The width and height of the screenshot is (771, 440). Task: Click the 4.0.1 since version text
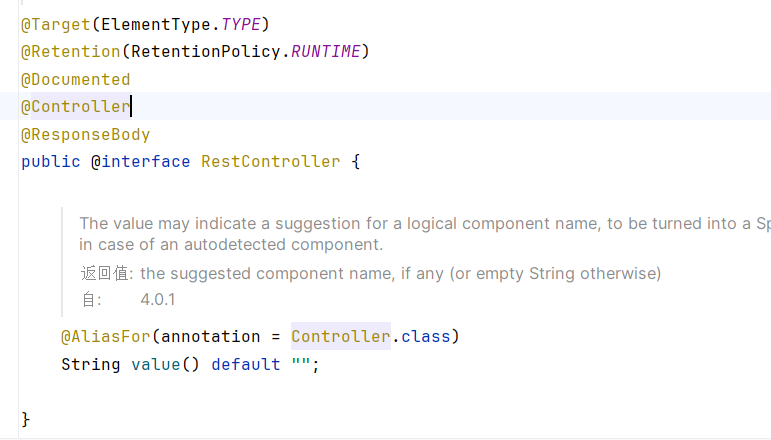(157, 299)
